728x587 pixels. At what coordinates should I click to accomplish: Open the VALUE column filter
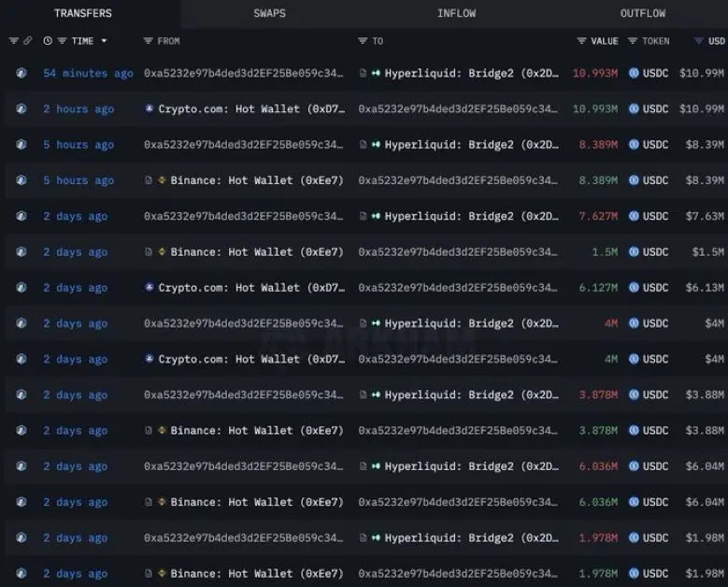pyautogui.click(x=581, y=41)
